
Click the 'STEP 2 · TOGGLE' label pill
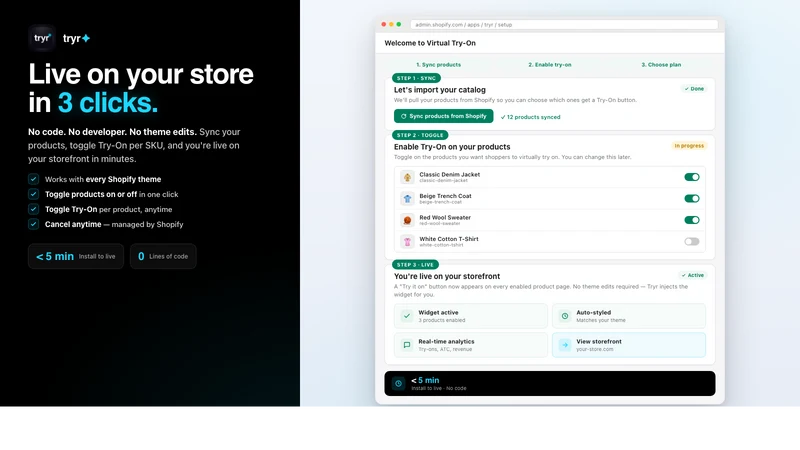[x=420, y=135]
